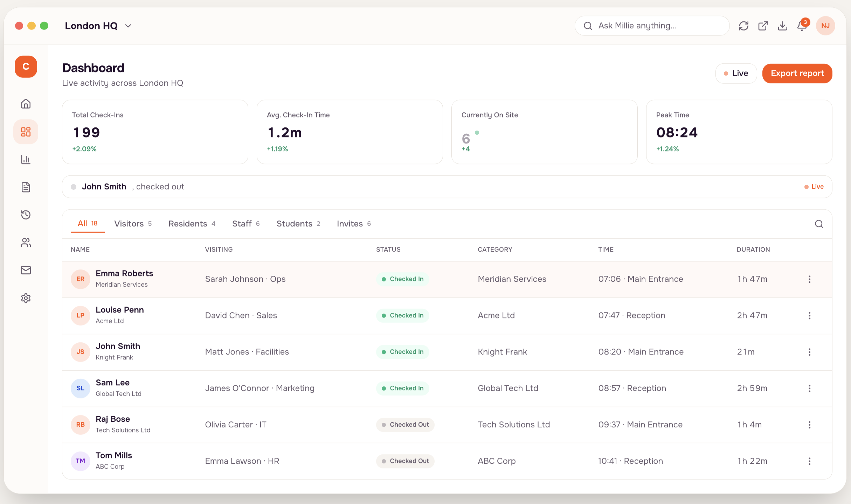Open row options menu for Emma Roberts
Viewport: 851px width, 504px height.
pyautogui.click(x=809, y=279)
